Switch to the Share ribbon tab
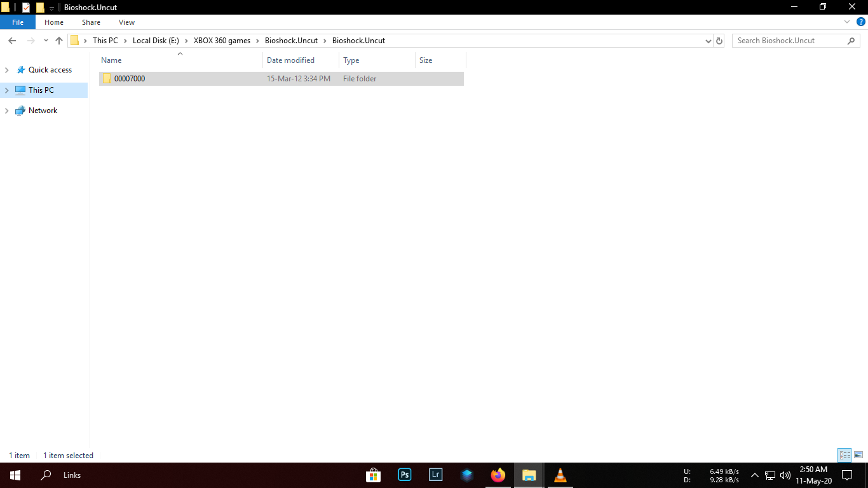Image resolution: width=868 pixels, height=488 pixels. coord(91,22)
